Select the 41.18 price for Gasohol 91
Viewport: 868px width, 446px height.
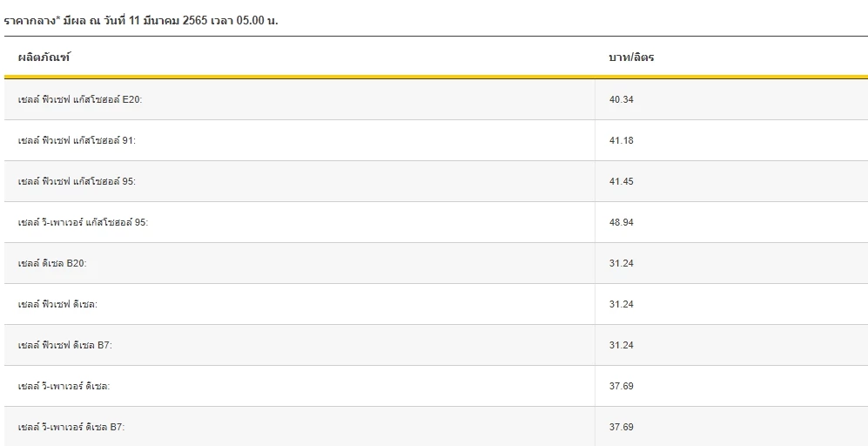[x=621, y=141]
